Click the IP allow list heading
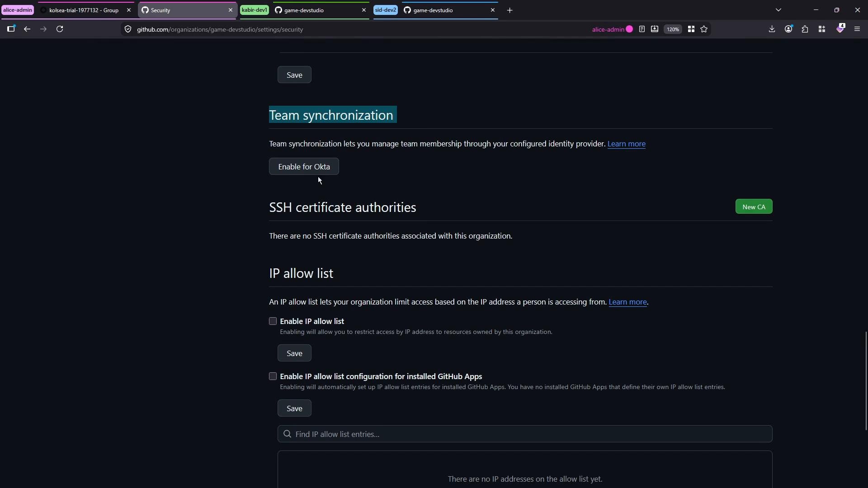The image size is (868, 488). point(301,273)
